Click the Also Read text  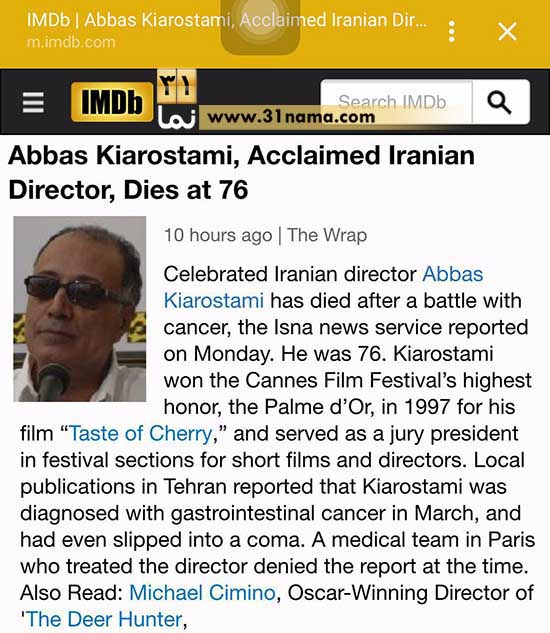pyautogui.click(x=71, y=593)
